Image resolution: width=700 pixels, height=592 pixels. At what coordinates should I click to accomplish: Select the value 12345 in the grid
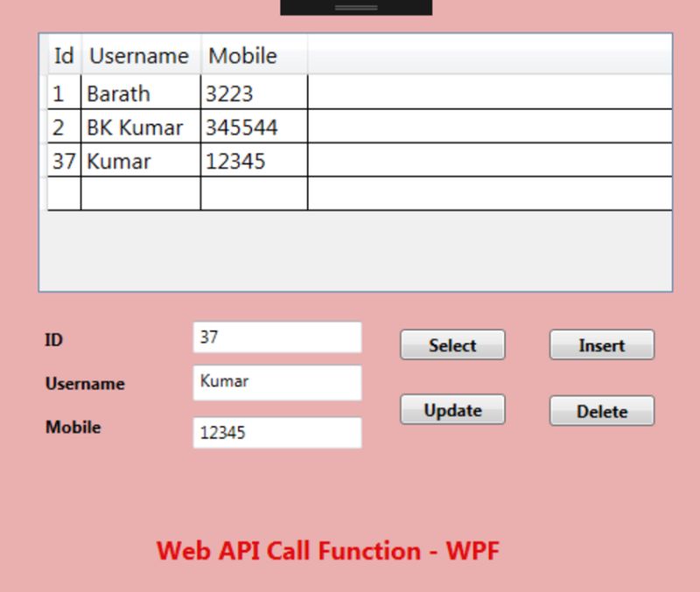[254, 161]
